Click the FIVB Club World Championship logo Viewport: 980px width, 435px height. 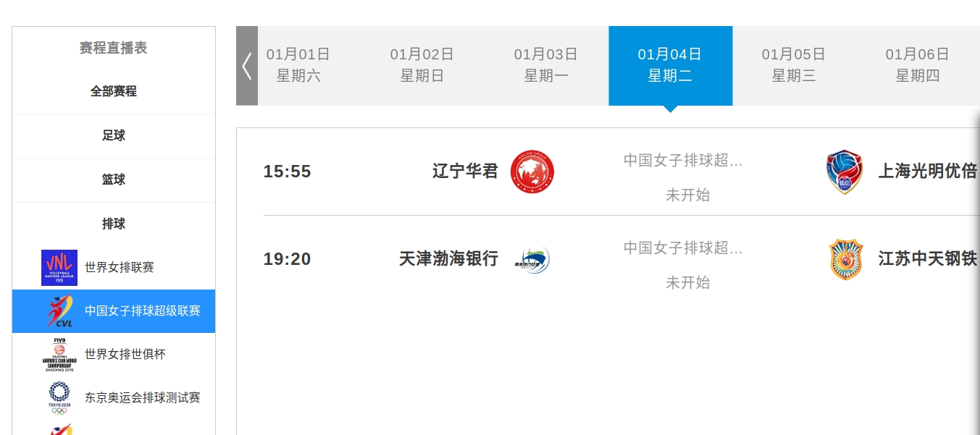tap(59, 355)
